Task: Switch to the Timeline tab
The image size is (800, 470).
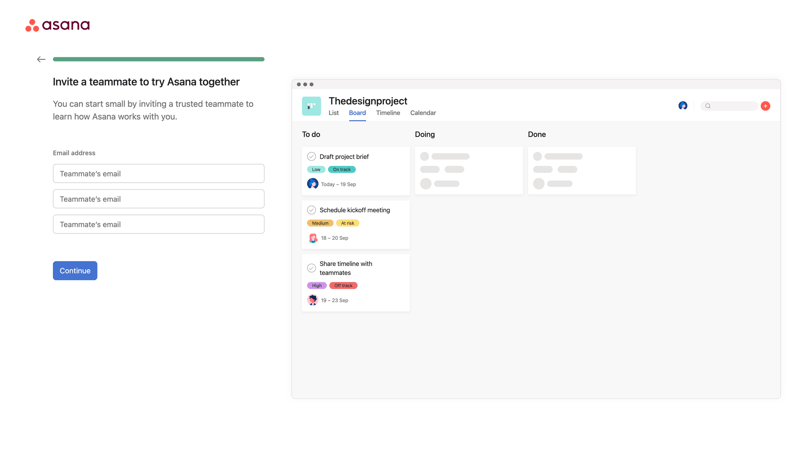Action: 388,113
